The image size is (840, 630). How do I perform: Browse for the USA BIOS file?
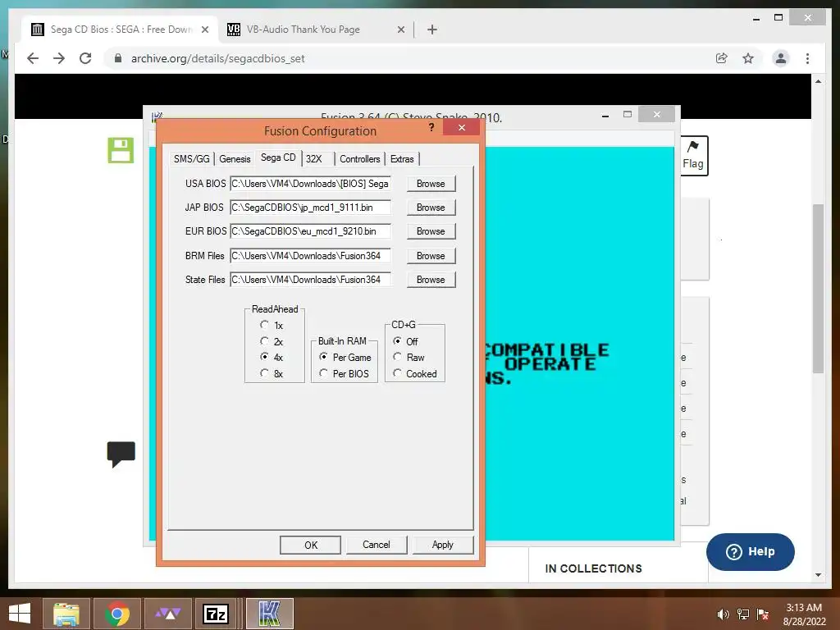(x=431, y=183)
